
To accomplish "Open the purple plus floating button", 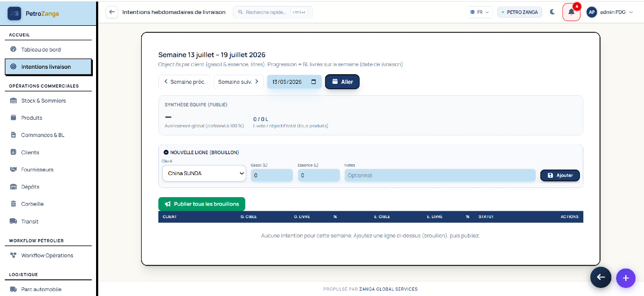I will 625,278.
